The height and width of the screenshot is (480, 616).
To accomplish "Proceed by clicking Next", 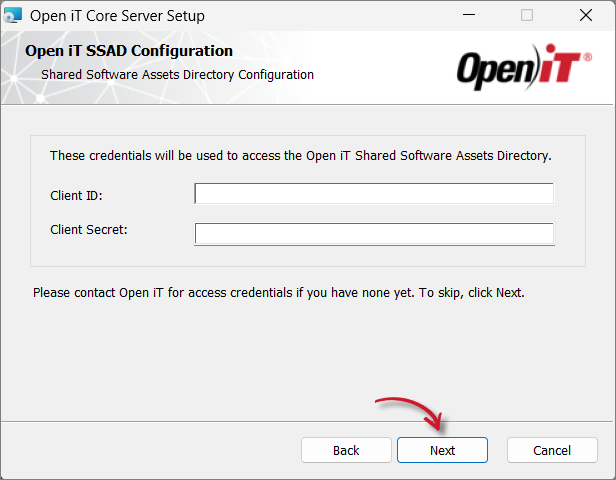I will point(442,450).
